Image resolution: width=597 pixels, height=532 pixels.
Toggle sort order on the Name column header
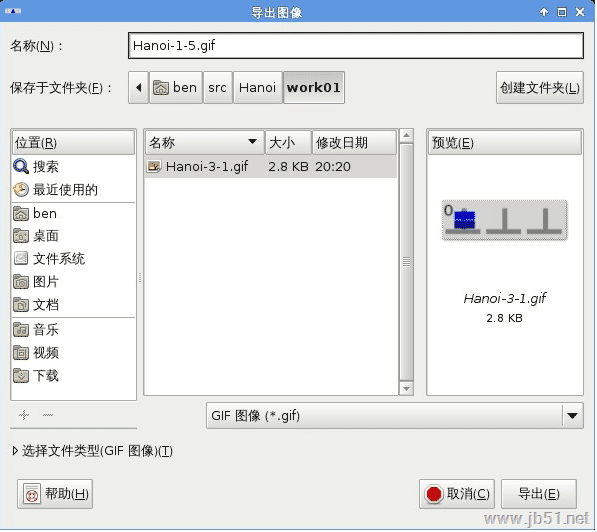pyautogui.click(x=205, y=143)
